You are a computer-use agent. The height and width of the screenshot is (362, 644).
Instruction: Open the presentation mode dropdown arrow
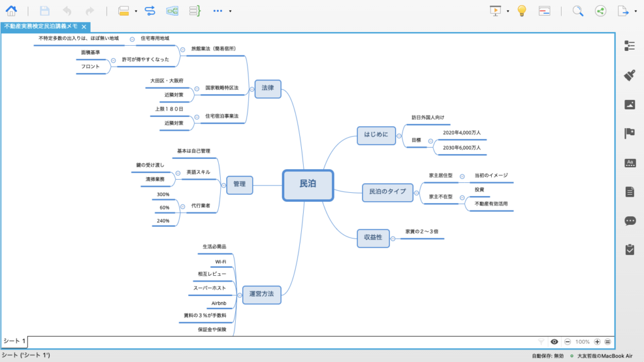508,11
